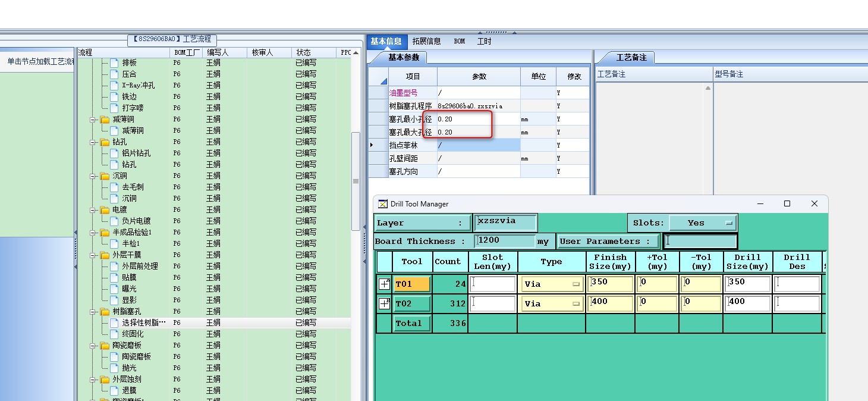This screenshot has height=401, width=868.
Task: Click the 退膜 document icon
Action: tap(114, 390)
